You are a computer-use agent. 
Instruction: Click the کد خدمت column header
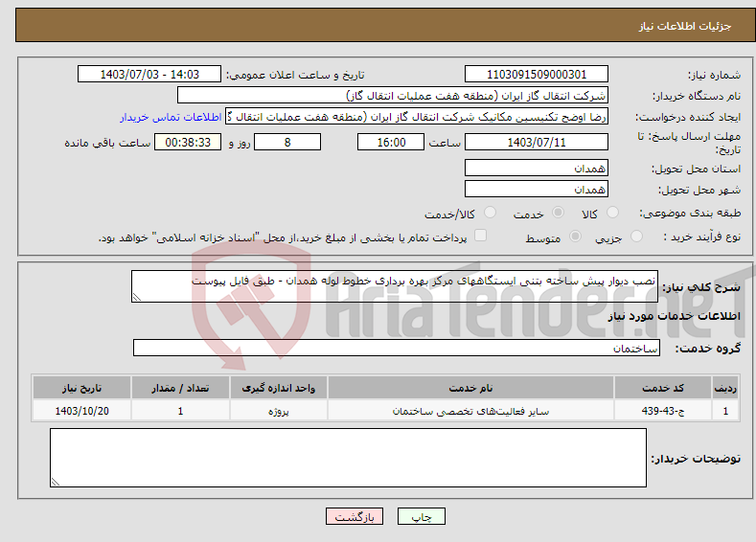(x=663, y=388)
